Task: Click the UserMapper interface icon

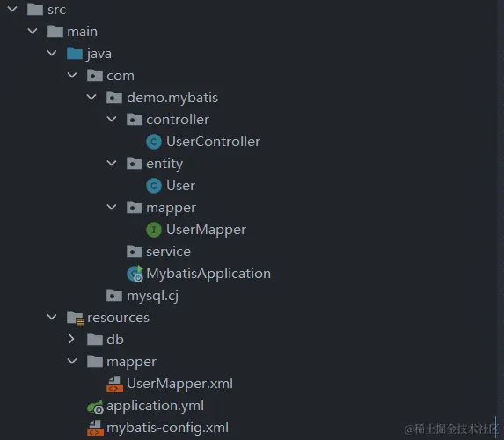Action: (154, 230)
